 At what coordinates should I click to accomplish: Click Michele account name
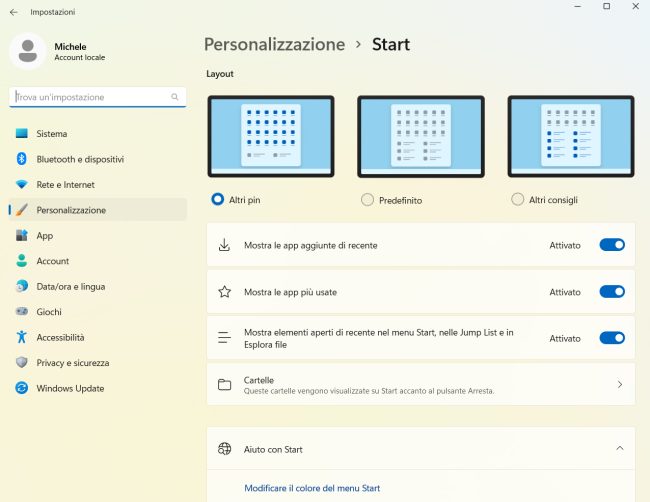tap(70, 46)
